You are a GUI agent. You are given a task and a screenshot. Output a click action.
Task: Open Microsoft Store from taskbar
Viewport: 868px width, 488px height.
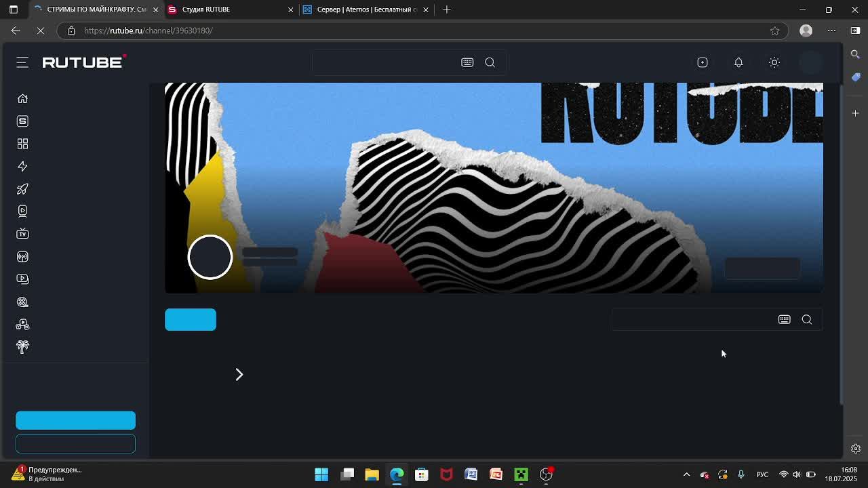coord(422,474)
